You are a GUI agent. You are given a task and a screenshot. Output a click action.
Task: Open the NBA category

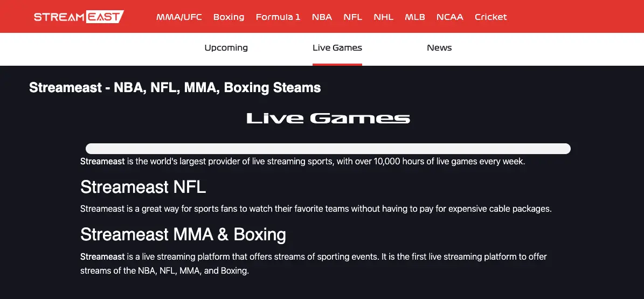(x=322, y=17)
